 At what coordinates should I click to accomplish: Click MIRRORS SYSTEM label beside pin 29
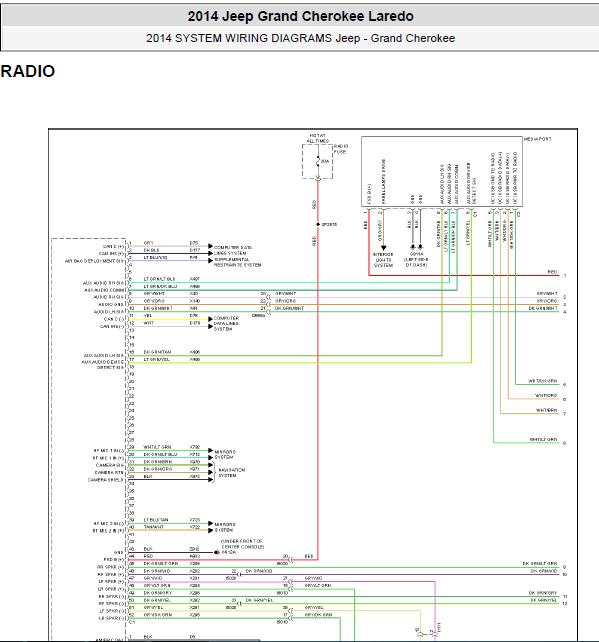click(x=225, y=454)
